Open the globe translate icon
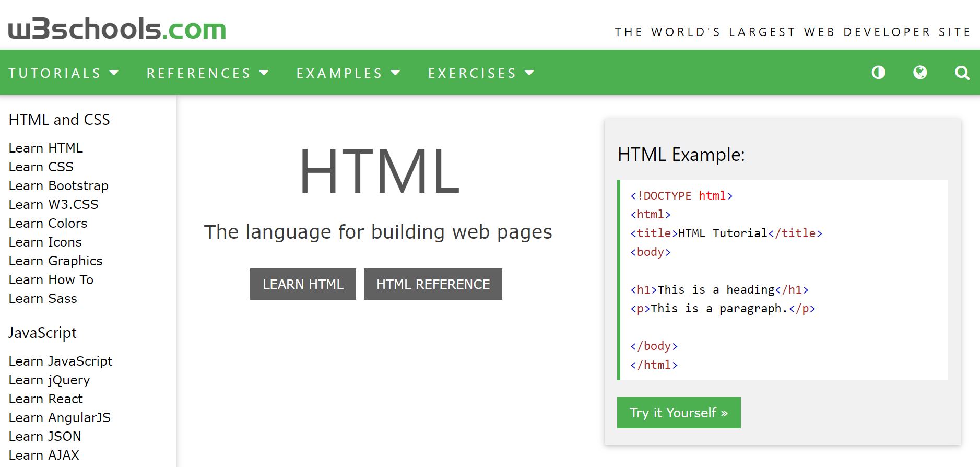Screen dimensions: 980x467 click(920, 73)
